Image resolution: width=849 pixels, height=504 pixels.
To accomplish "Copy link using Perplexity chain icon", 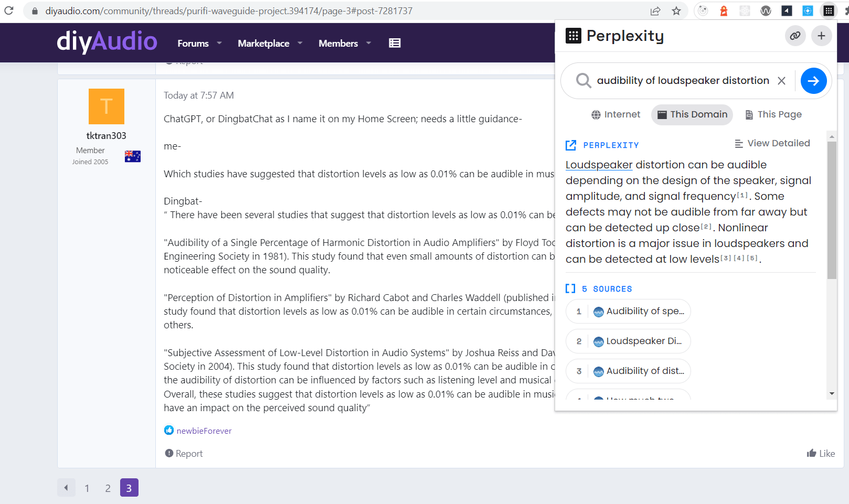I will (x=795, y=36).
